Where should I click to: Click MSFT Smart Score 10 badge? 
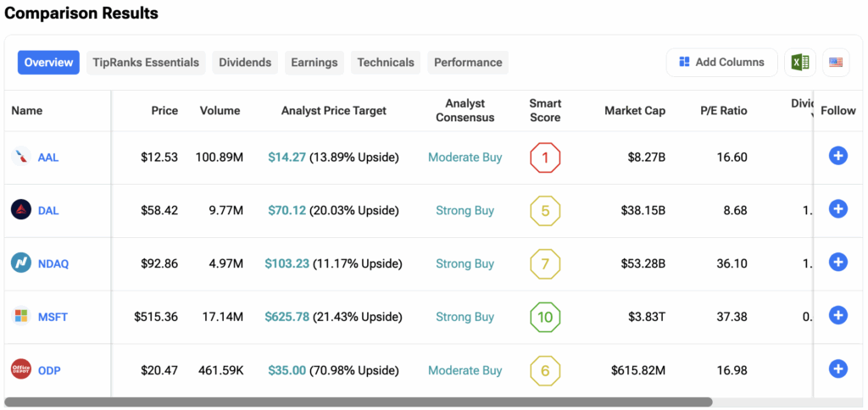point(545,317)
